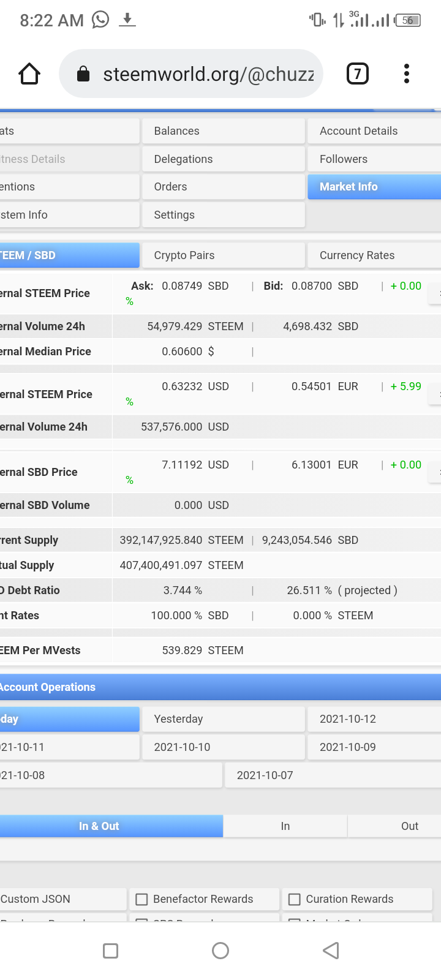Select the Market Info tab
This screenshot has height=980, width=441.
374,187
